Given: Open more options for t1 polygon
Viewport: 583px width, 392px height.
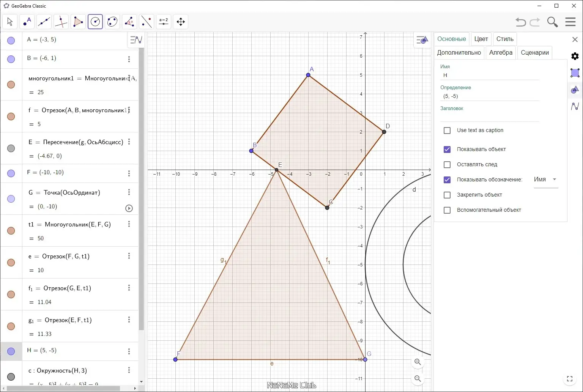Looking at the screenshot, I should tap(129, 224).
